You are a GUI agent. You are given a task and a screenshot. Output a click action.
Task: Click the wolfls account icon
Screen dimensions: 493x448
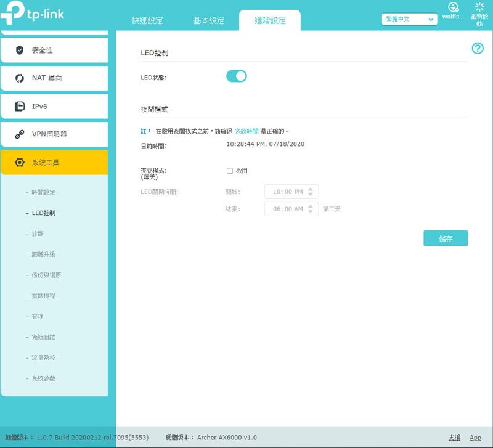453,7
